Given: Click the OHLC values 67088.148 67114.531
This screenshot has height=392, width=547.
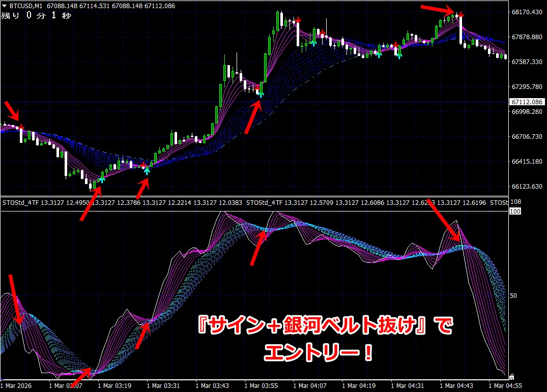Looking at the screenshot, I should [x=78, y=6].
